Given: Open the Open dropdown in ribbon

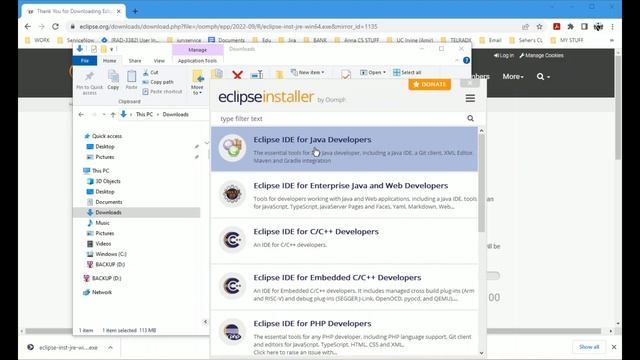Looking at the screenshot, I should [373, 72].
